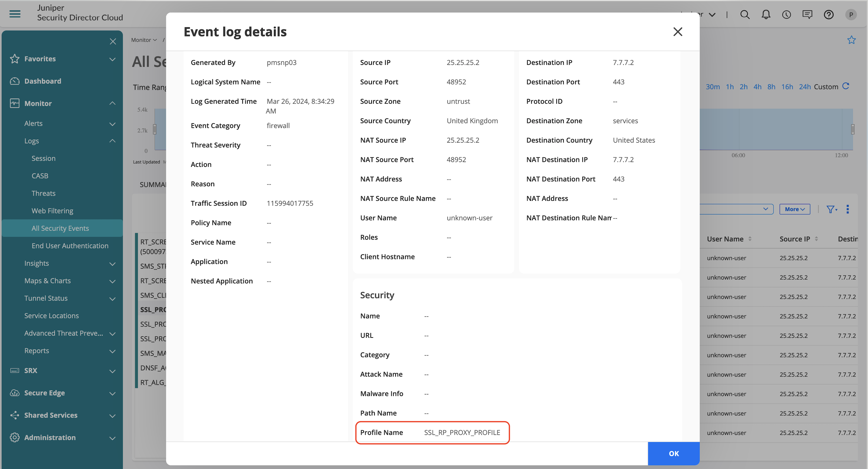Expand the Secure Edge section
Viewport: 868px width, 469px height.
(x=112, y=393)
